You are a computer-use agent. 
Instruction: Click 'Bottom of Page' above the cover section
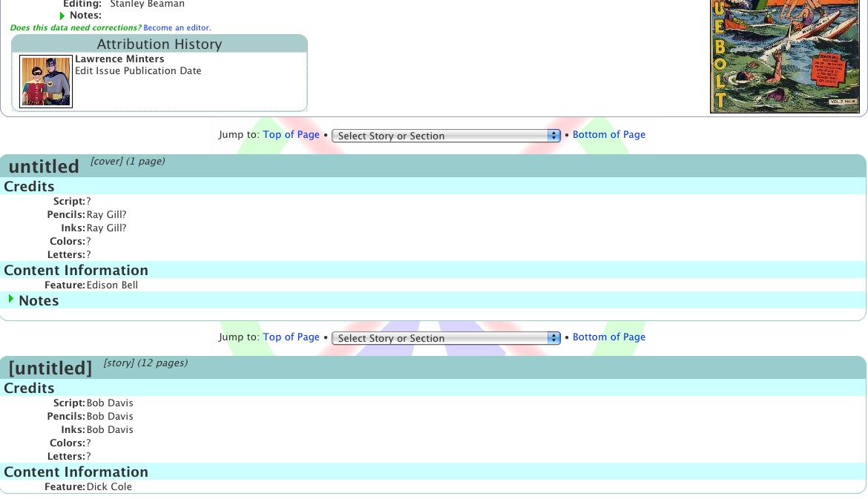point(608,135)
